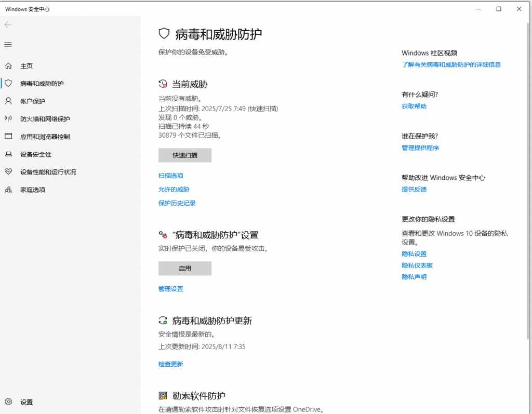
Task: Minimize the Windows 安全中心 window
Action: click(478, 9)
